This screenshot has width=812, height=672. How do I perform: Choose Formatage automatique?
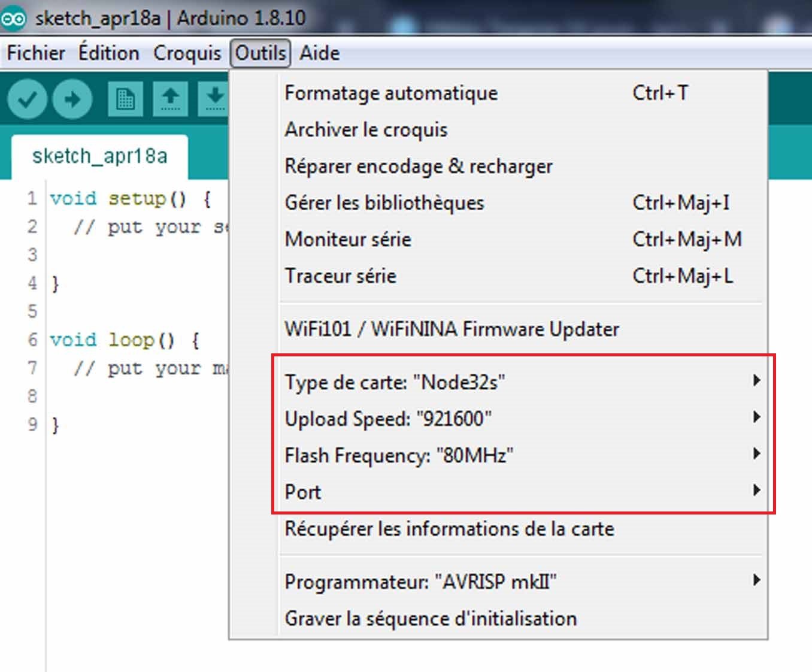click(x=523, y=93)
